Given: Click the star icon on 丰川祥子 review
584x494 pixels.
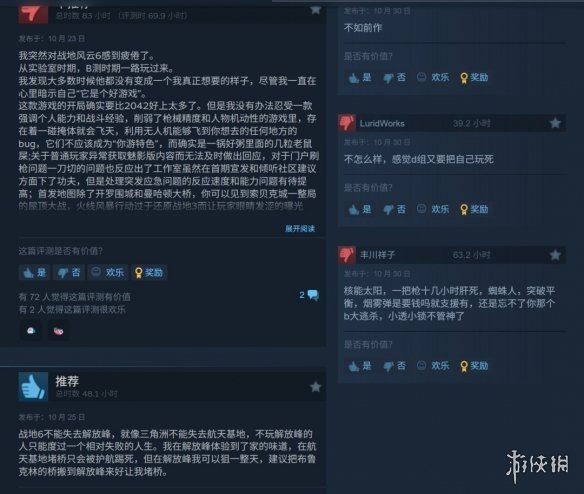Looking at the screenshot, I should click(x=555, y=255).
